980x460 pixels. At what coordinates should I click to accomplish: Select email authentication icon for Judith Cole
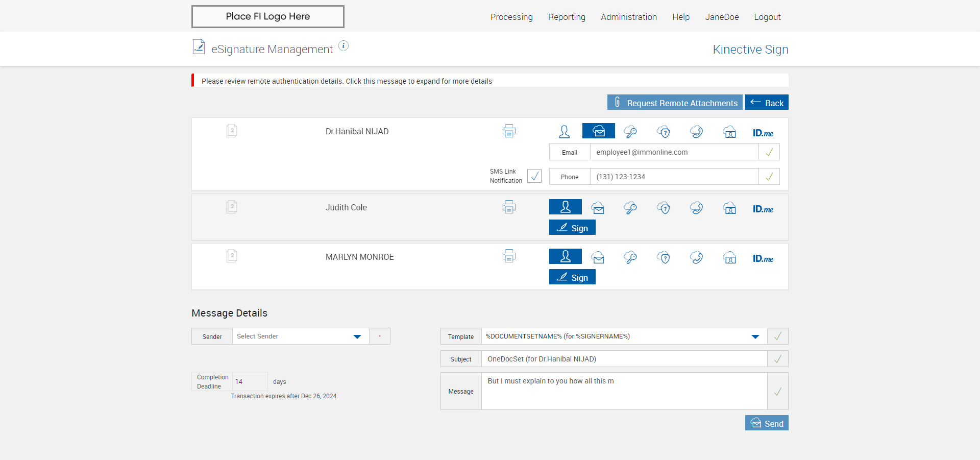coord(598,208)
